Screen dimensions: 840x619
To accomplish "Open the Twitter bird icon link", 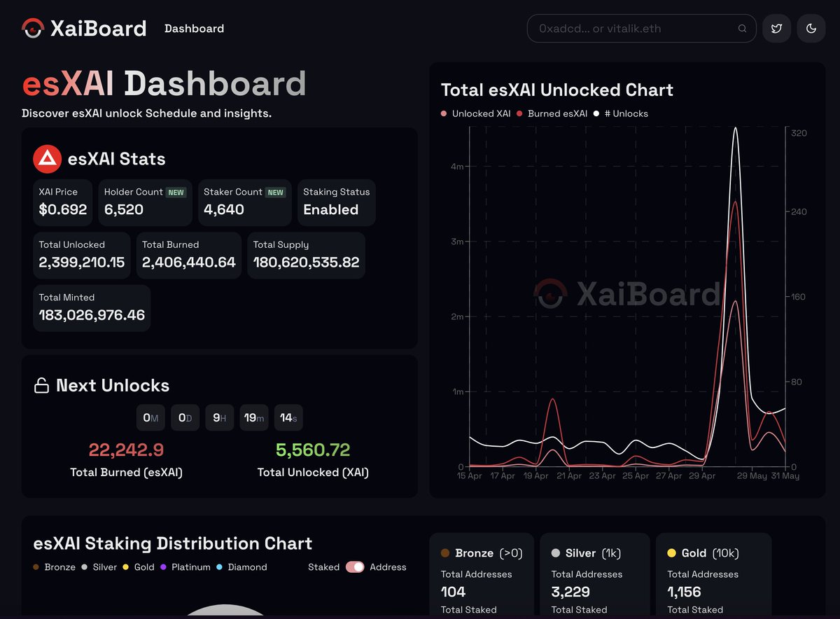I will pos(776,29).
